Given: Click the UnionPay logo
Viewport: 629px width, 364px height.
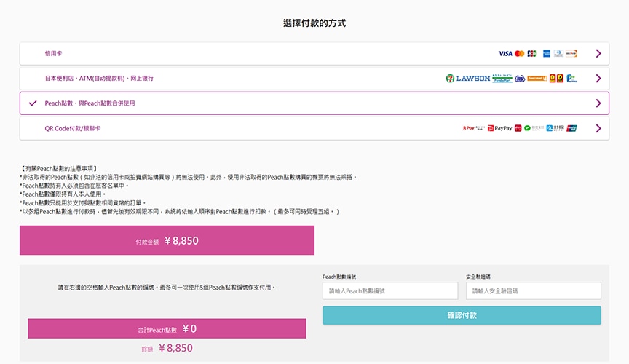Looking at the screenshot, I should (571, 128).
